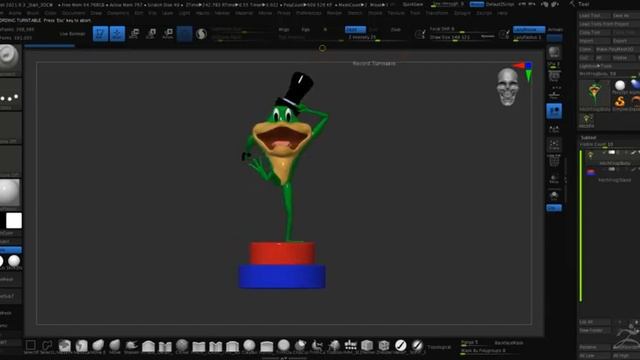Switch to the Rotate transform tool
640x360 pixels.
(x=168, y=33)
